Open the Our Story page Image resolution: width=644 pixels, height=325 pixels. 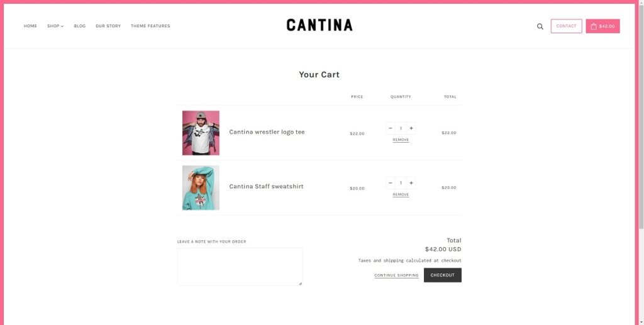(x=108, y=26)
